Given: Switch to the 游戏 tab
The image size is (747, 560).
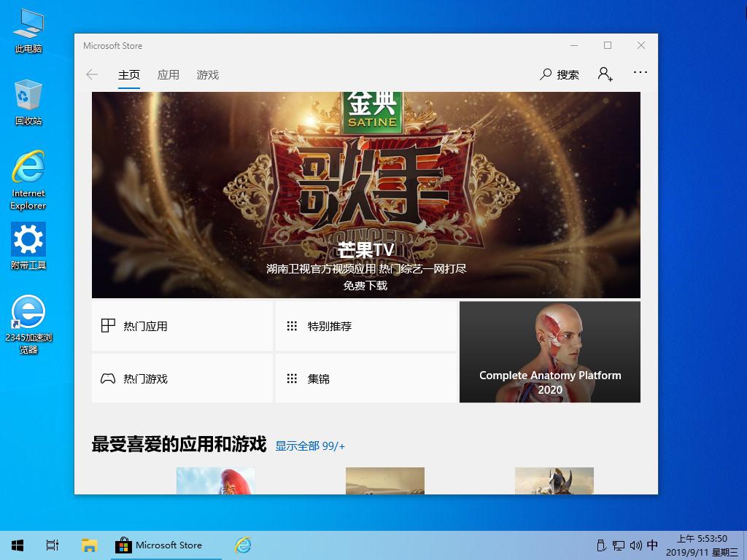Looking at the screenshot, I should pyautogui.click(x=208, y=75).
